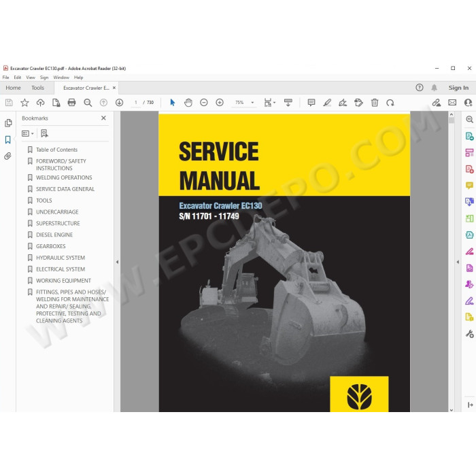
Task: Open the Edit menu
Action: [17, 78]
